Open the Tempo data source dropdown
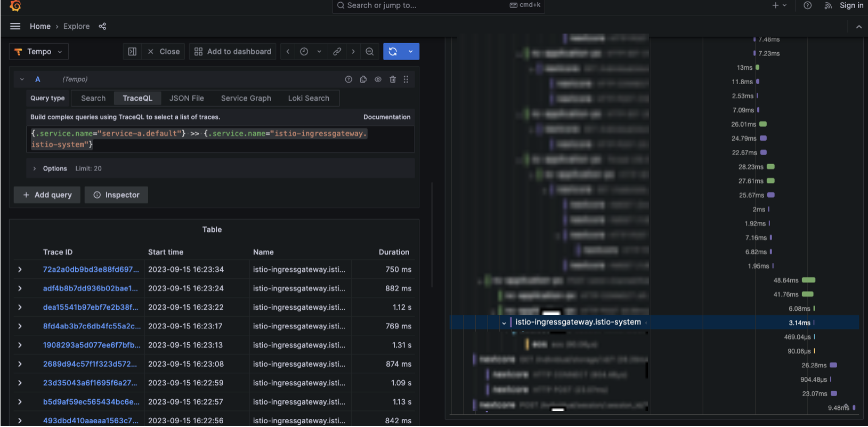Screen dimensions: 868x427 (39, 52)
